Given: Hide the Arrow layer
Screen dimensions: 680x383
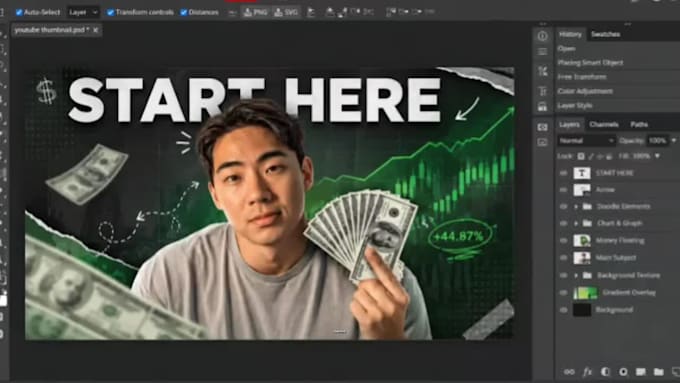Looking at the screenshot, I should pyautogui.click(x=563, y=190).
